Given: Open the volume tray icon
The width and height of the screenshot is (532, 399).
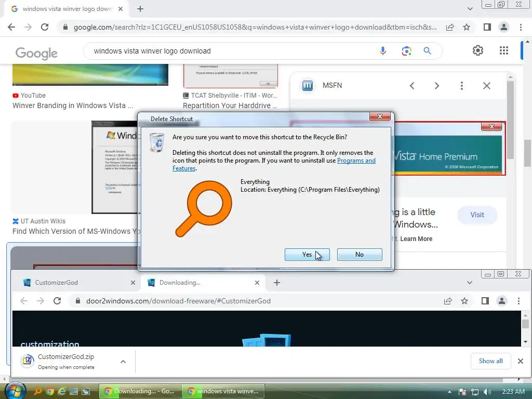Looking at the screenshot, I should (x=487, y=392).
